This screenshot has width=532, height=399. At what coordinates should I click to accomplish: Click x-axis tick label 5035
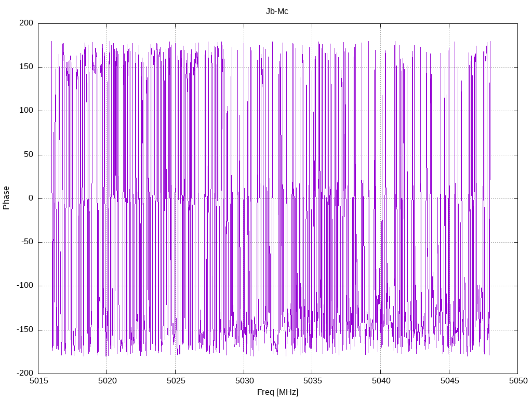coord(312,381)
